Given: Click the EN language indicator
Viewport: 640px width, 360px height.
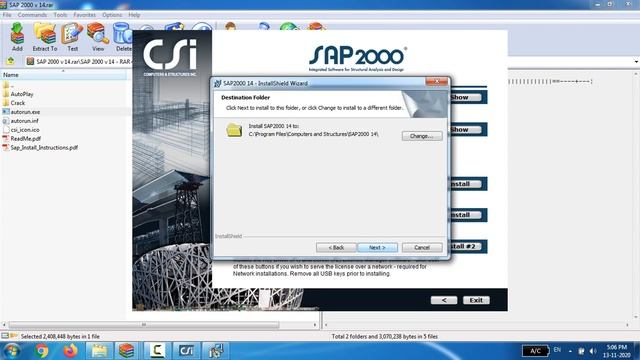Looking at the screenshot, I should (x=557, y=350).
